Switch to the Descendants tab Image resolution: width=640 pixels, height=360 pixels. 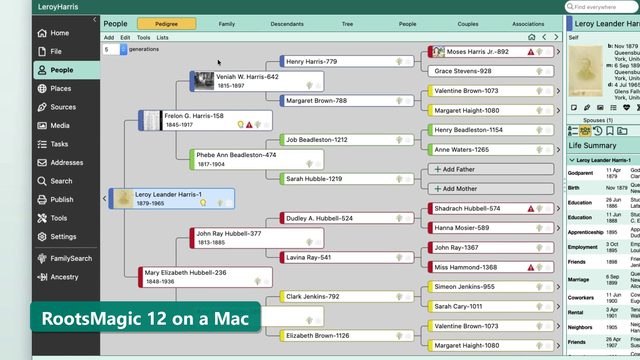(287, 24)
